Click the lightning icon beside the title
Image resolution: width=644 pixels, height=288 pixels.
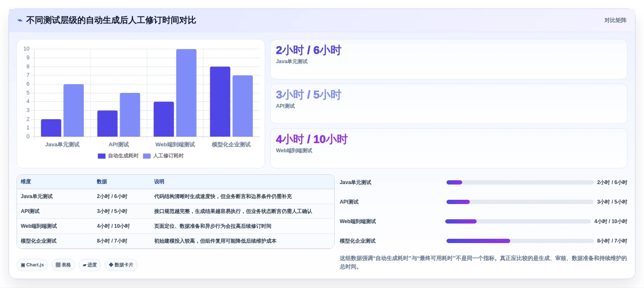pyautogui.click(x=20, y=20)
